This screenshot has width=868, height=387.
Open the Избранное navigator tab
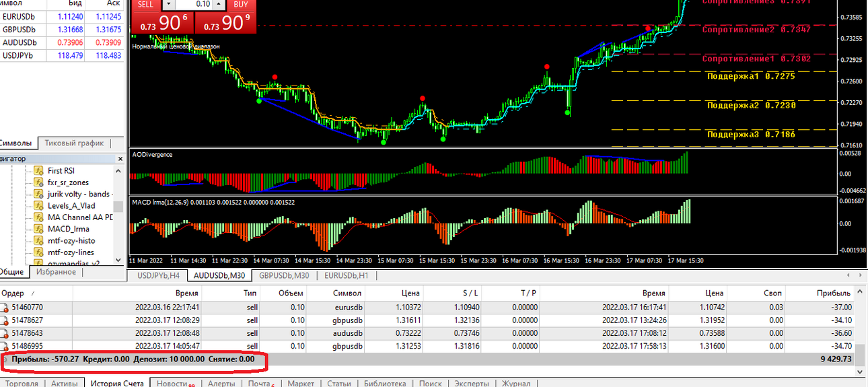(56, 272)
